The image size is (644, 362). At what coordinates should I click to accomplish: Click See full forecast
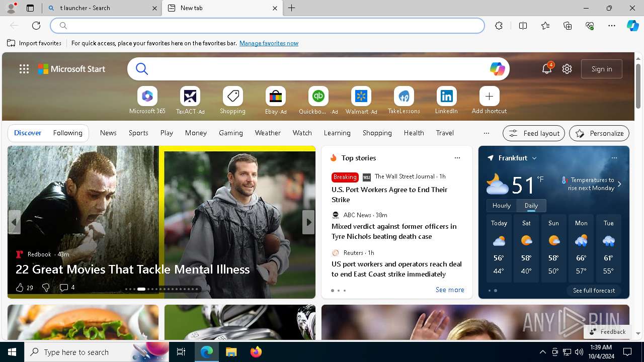pos(594,291)
